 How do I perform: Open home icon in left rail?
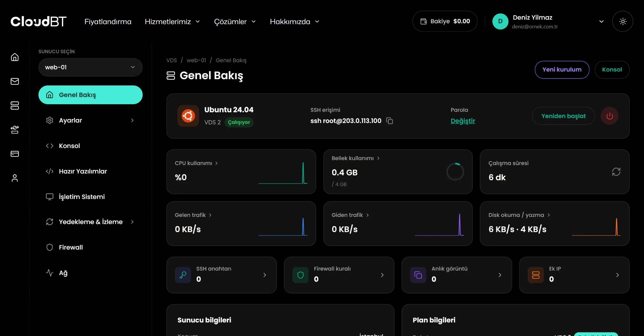[x=15, y=57]
